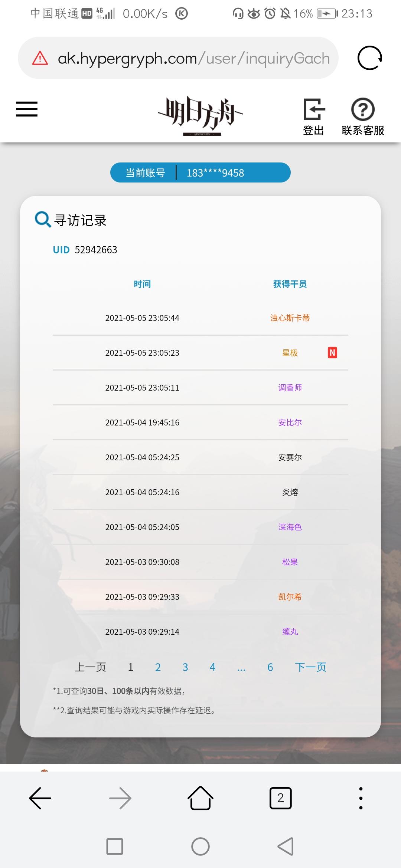Click the previous page link (上一页)
The image size is (401, 868).
click(90, 667)
